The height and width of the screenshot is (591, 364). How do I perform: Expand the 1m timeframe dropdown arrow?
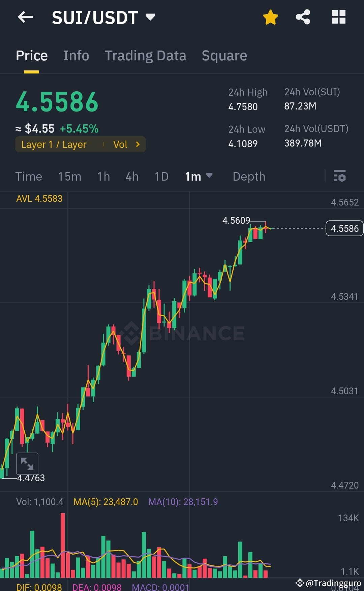(210, 176)
